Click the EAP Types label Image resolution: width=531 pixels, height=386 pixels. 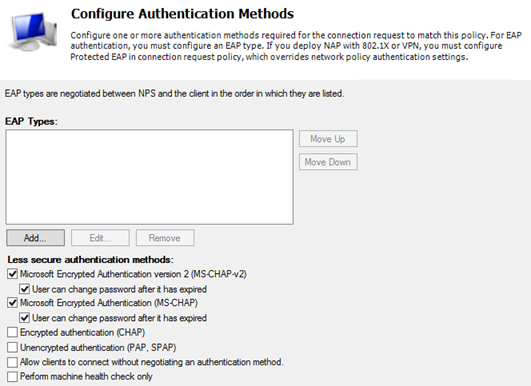coord(31,121)
